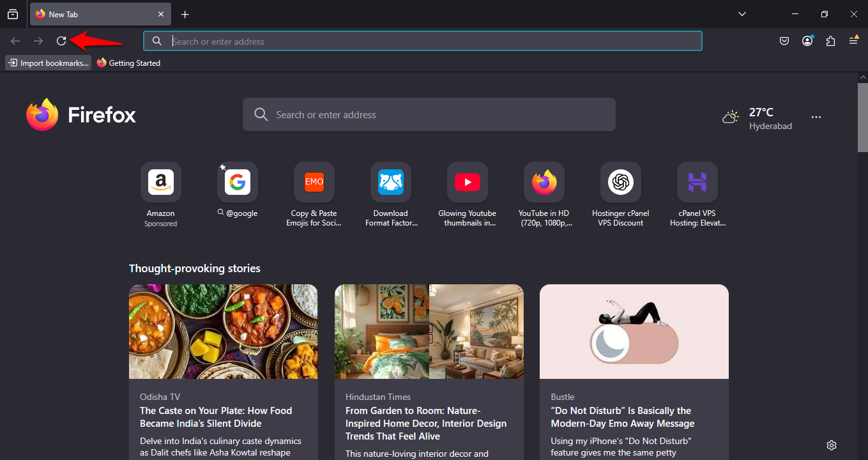Open the Getting Started bookmark
Viewport: 868px width, 460px height.
pyautogui.click(x=128, y=63)
